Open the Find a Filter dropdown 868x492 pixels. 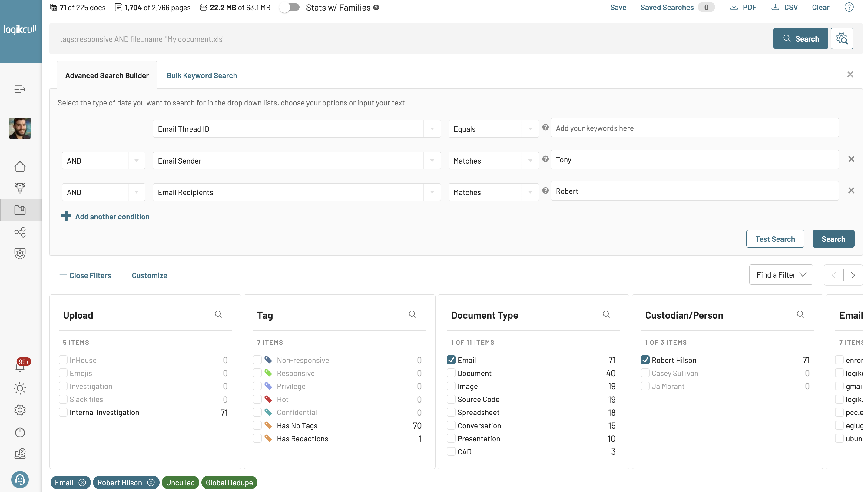tap(780, 275)
